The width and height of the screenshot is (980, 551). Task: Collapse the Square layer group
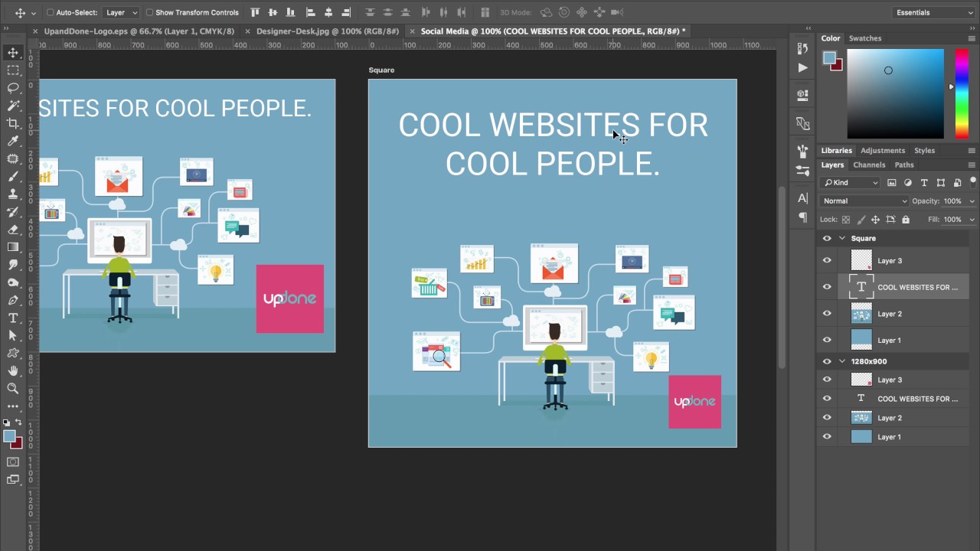[x=842, y=238]
